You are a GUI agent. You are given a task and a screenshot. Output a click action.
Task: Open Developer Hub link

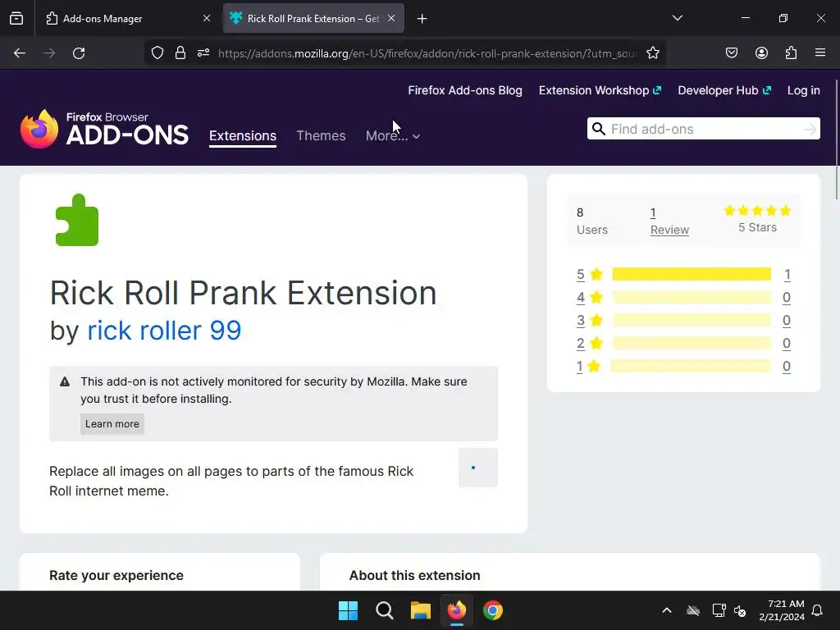[724, 90]
